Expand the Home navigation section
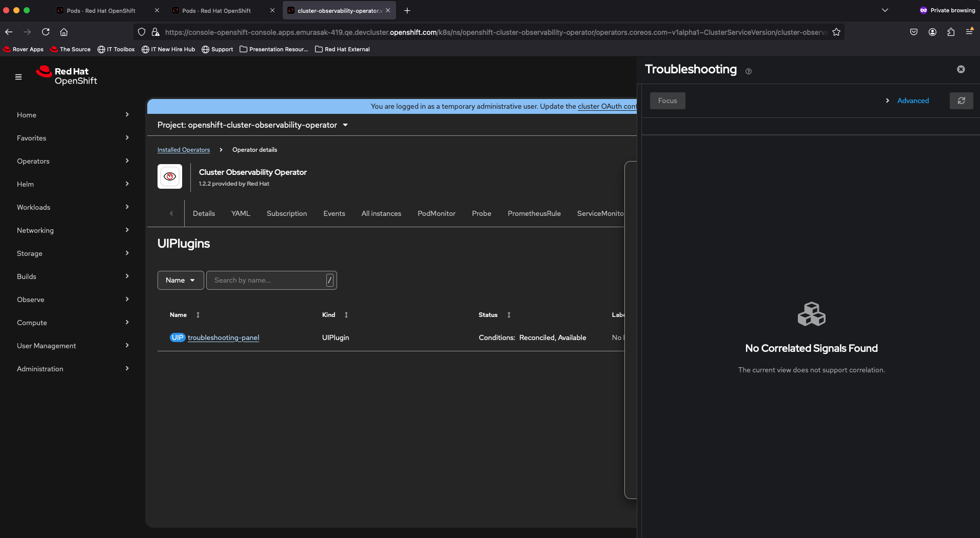This screenshot has width=980, height=538. pyautogui.click(x=73, y=115)
